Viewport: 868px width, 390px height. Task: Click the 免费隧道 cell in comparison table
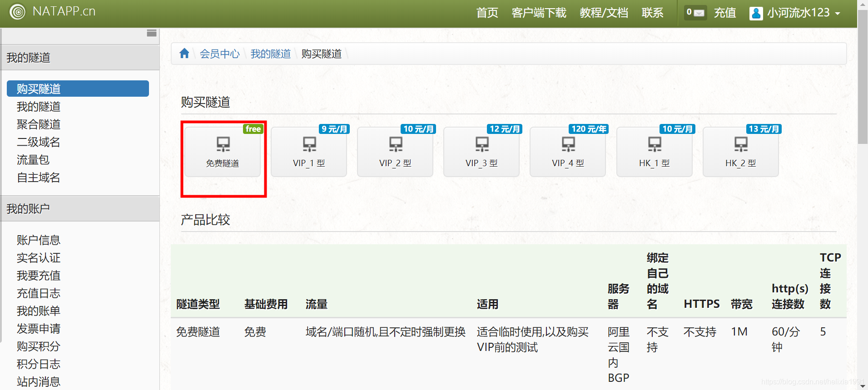(198, 332)
